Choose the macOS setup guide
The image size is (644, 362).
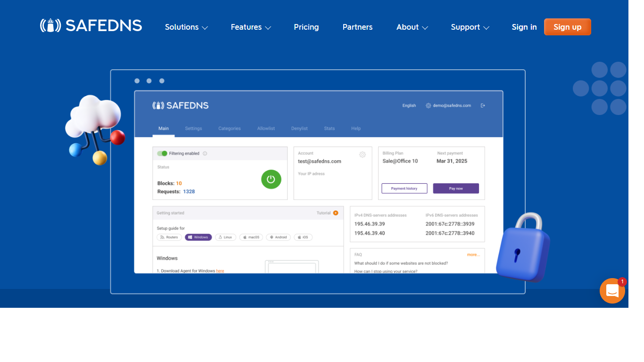click(251, 238)
